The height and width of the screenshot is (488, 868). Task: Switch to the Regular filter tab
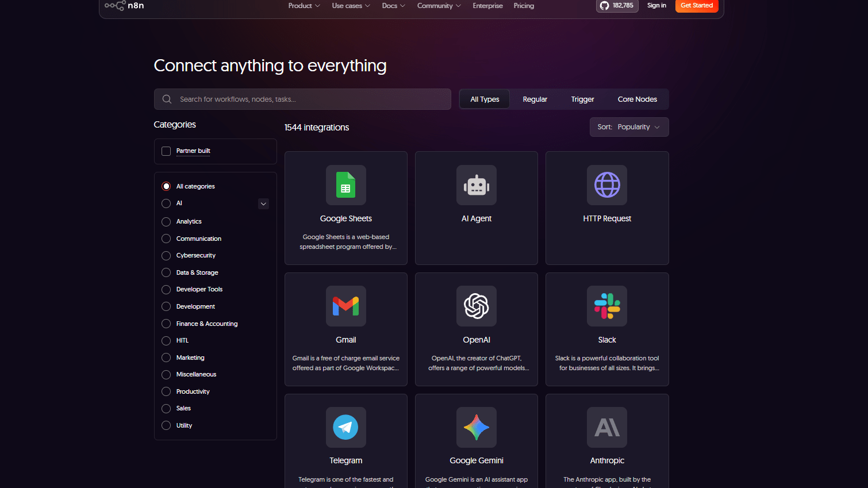tap(535, 99)
